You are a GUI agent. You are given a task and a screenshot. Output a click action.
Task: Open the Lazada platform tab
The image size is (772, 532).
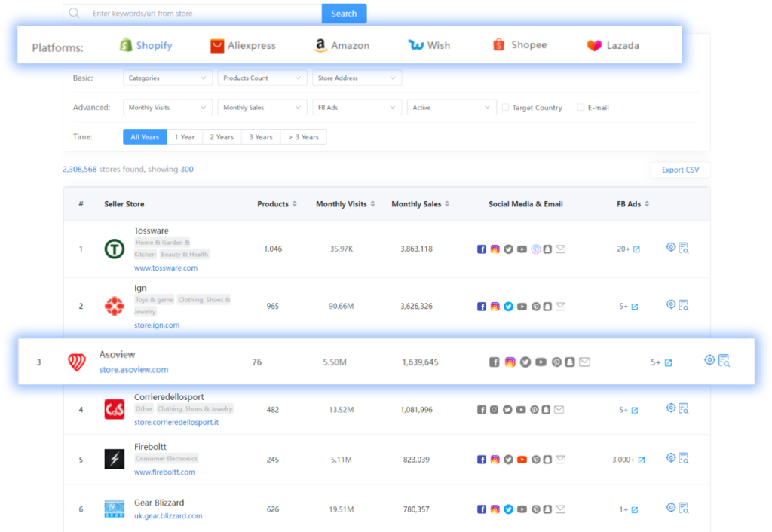613,45
